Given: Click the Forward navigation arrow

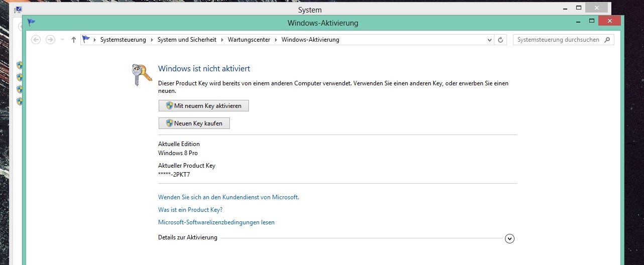Looking at the screenshot, I should click(50, 40).
